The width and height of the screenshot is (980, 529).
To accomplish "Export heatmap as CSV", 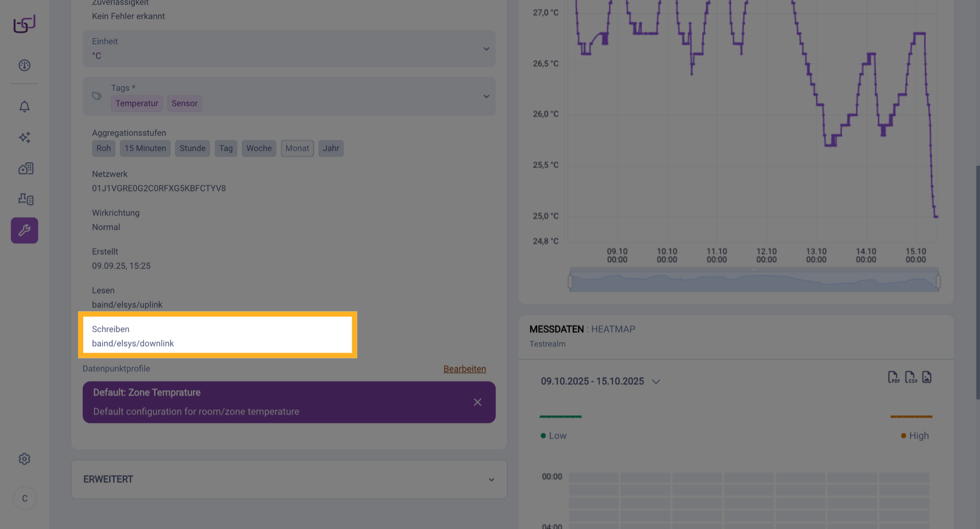I will click(910, 377).
